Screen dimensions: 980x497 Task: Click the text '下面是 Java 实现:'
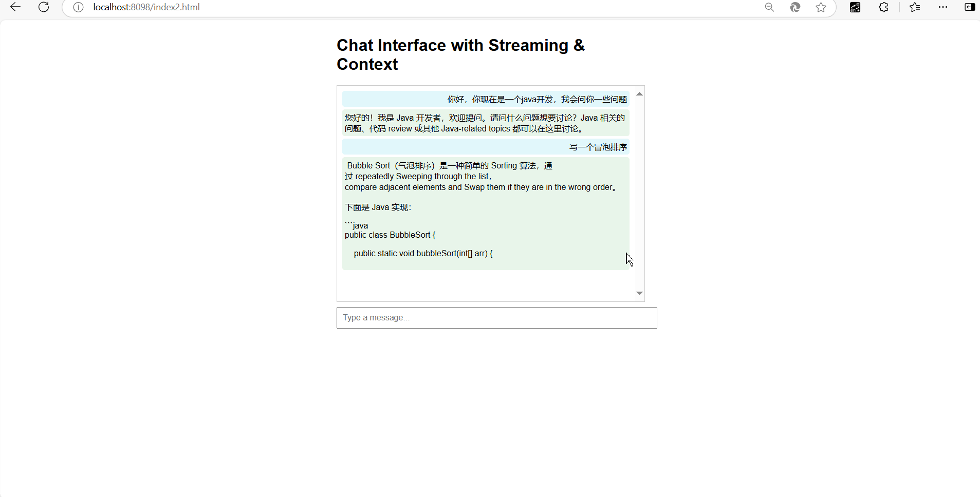(x=378, y=207)
